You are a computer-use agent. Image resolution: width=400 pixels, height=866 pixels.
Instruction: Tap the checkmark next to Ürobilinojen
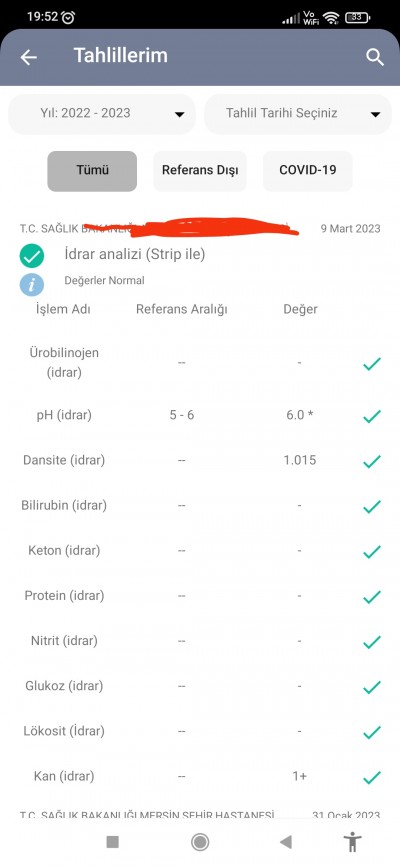click(372, 363)
